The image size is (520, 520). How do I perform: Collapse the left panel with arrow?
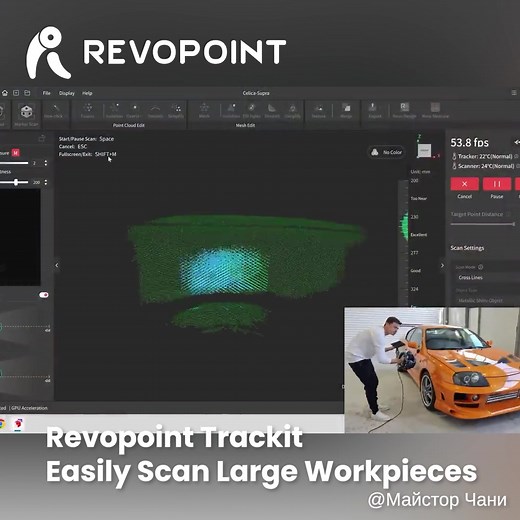57,265
